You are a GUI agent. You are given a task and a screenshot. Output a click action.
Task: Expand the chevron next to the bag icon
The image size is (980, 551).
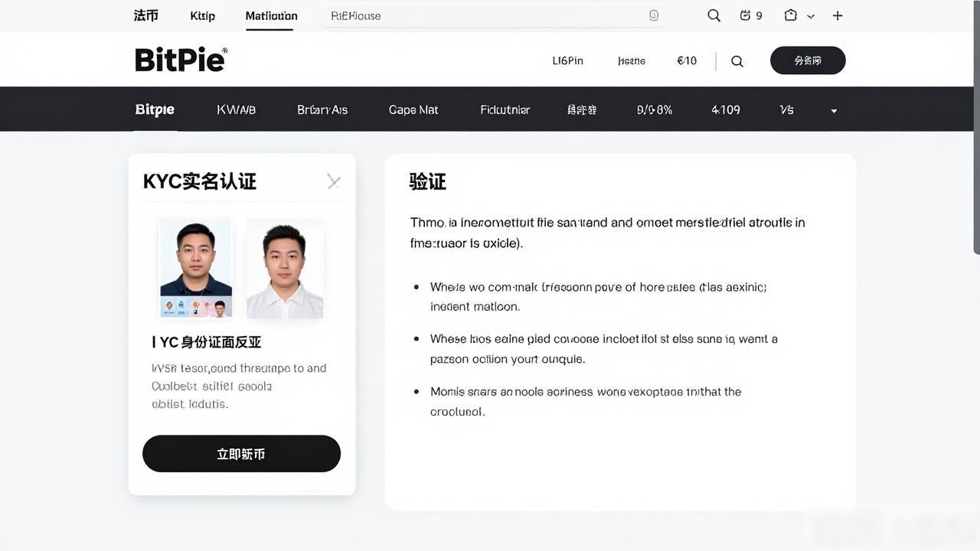click(x=811, y=16)
